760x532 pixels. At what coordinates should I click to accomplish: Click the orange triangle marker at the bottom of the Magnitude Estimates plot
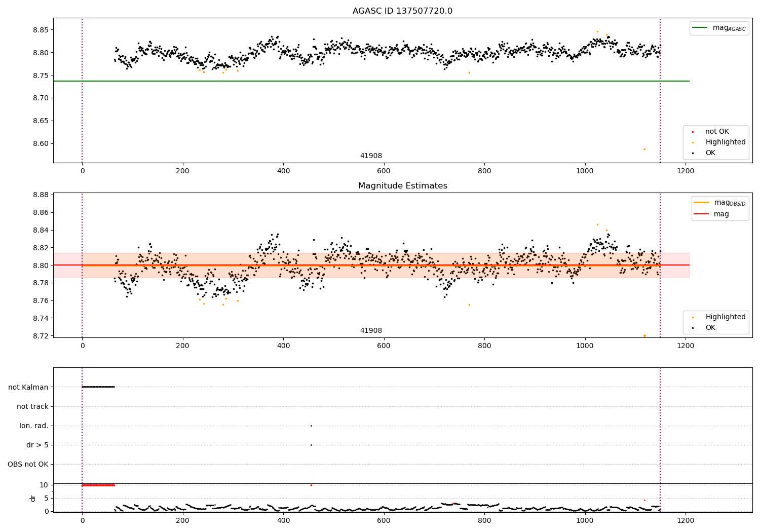644,336
